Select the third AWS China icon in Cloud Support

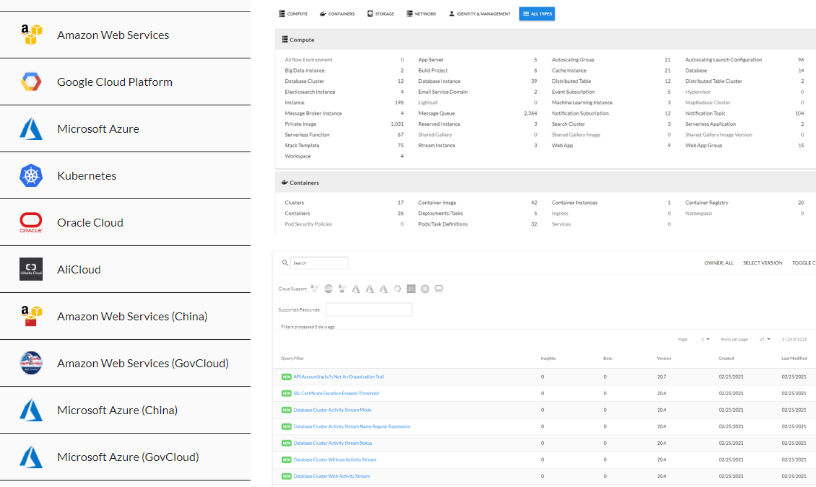[342, 289]
